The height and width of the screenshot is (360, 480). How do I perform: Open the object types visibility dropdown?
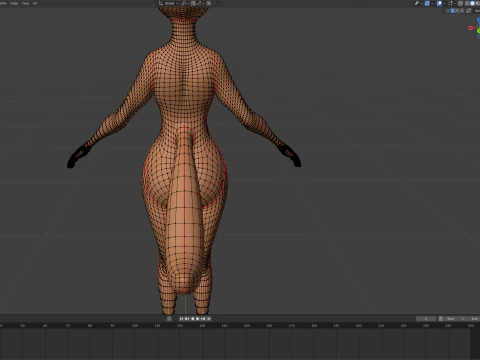(418, 3)
